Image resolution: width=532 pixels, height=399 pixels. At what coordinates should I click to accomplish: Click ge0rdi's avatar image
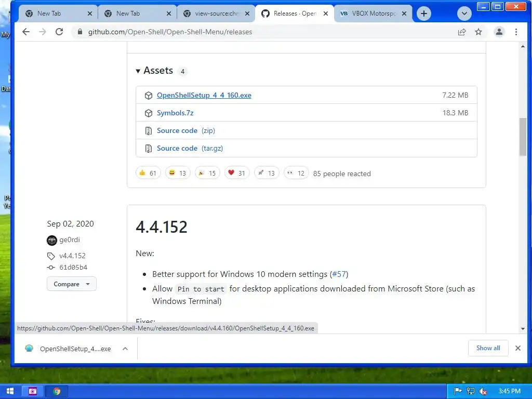click(x=51, y=240)
